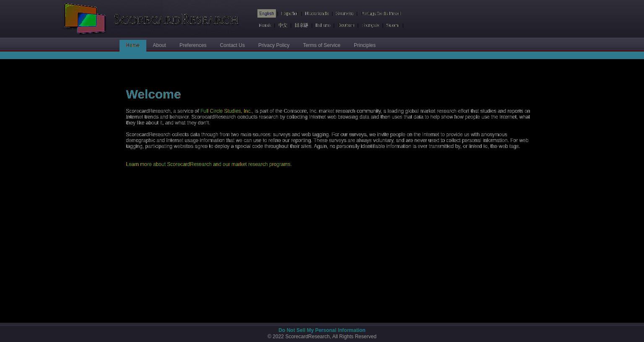Switch language to Italiano
Image resolution: width=644 pixels, height=342 pixels.
click(x=323, y=25)
